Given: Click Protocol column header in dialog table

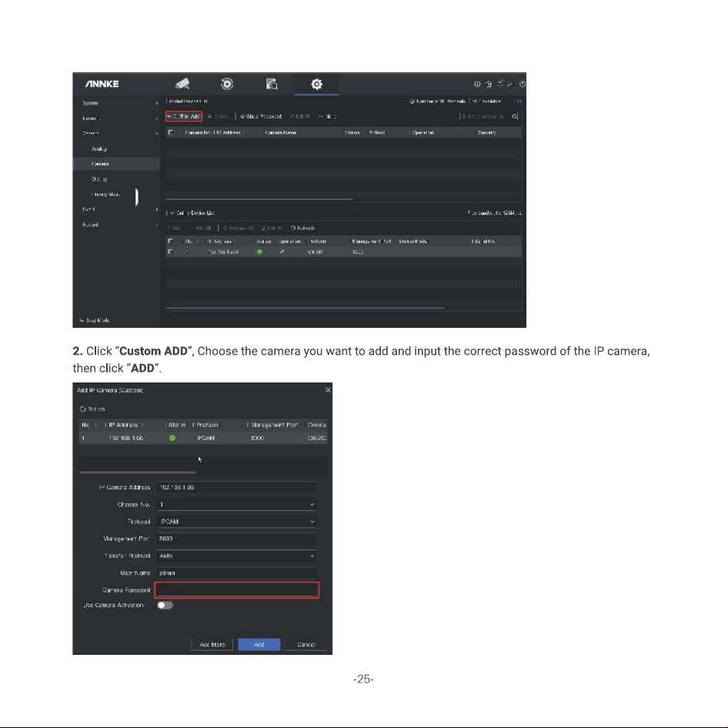Looking at the screenshot, I should [206, 425].
